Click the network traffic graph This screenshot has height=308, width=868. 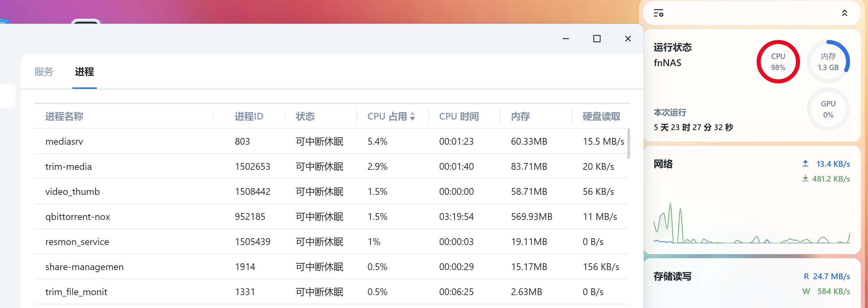click(752, 223)
